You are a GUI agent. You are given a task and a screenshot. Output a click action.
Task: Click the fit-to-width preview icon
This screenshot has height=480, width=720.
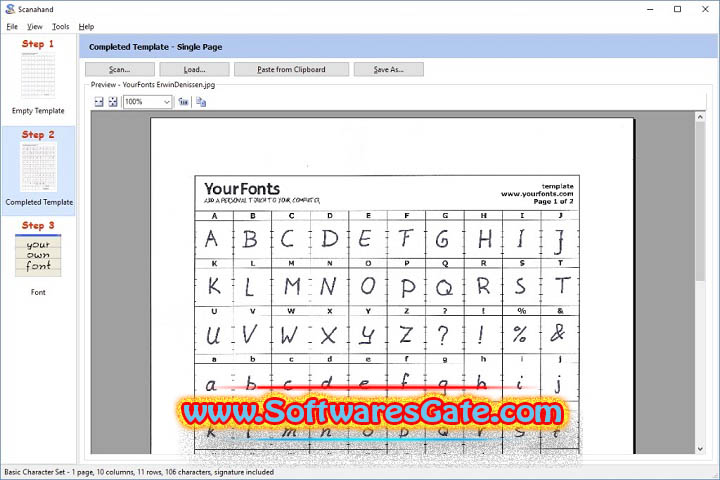99,102
